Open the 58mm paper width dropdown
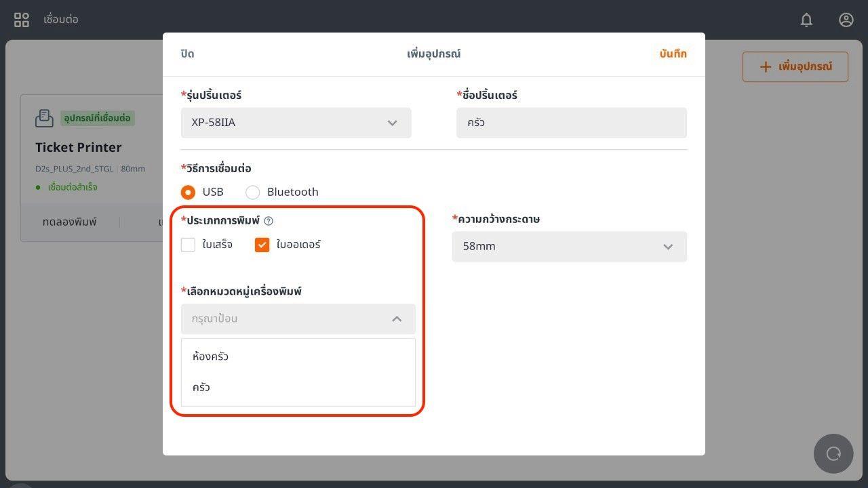Image resolution: width=868 pixels, height=488 pixels. (x=569, y=247)
